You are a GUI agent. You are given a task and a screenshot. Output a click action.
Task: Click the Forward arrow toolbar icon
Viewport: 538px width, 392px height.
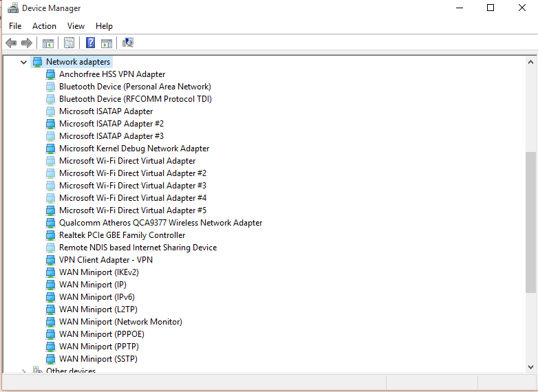(26, 43)
